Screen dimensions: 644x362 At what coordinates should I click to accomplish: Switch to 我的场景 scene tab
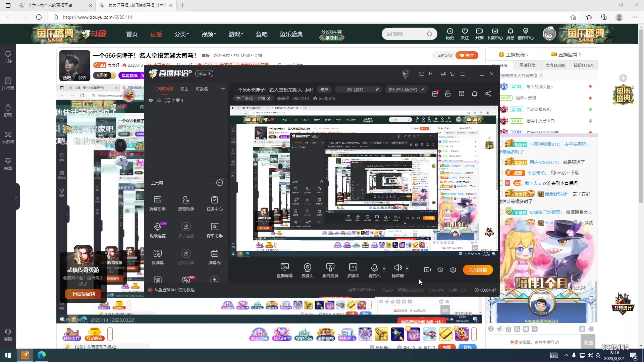[x=165, y=89]
